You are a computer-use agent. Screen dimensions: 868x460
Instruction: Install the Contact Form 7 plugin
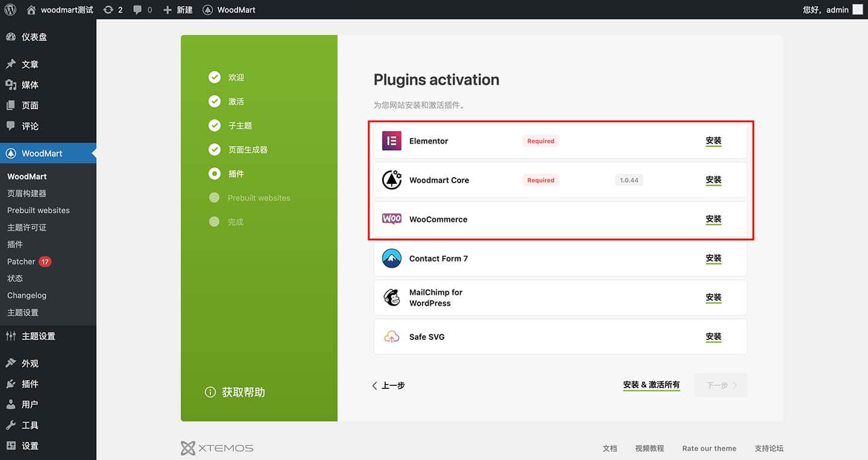tap(714, 258)
